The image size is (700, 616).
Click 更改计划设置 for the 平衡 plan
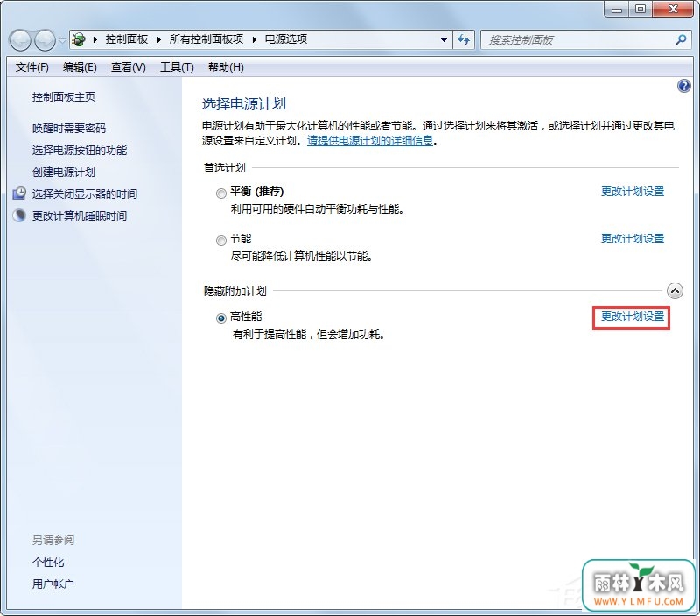[633, 192]
